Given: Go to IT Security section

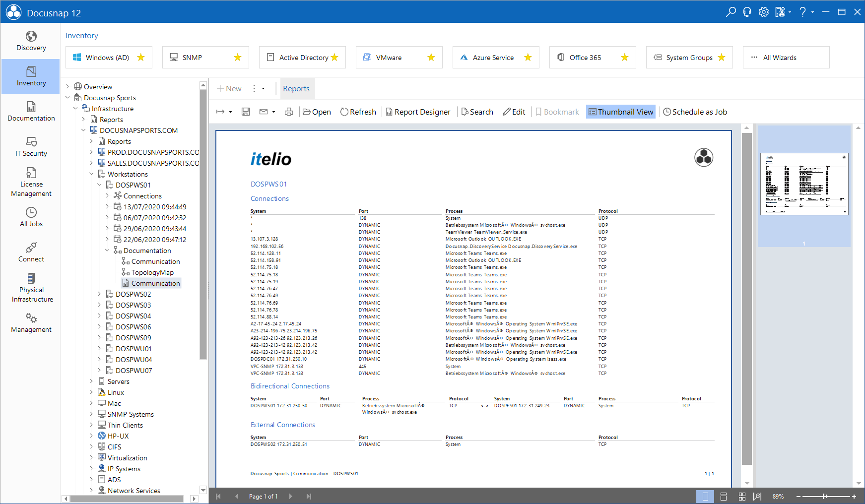Looking at the screenshot, I should (31, 147).
